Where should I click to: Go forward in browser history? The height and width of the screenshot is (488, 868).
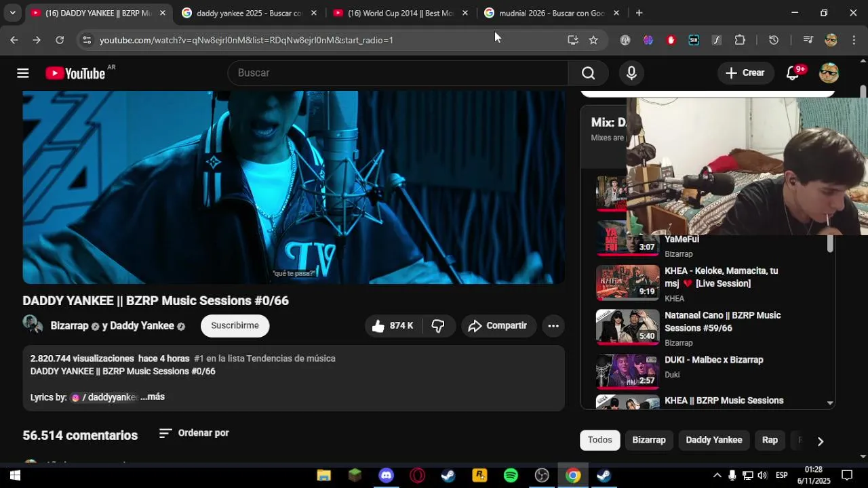tap(37, 40)
